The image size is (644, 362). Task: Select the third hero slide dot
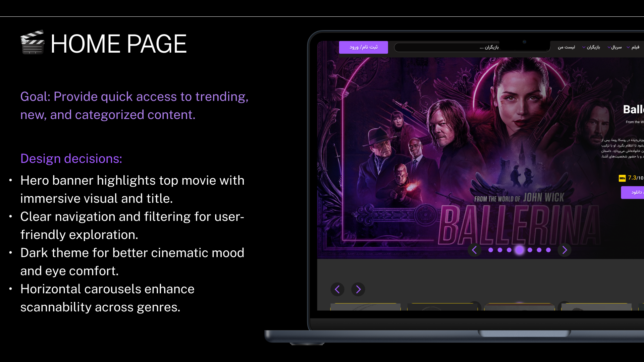coord(509,250)
